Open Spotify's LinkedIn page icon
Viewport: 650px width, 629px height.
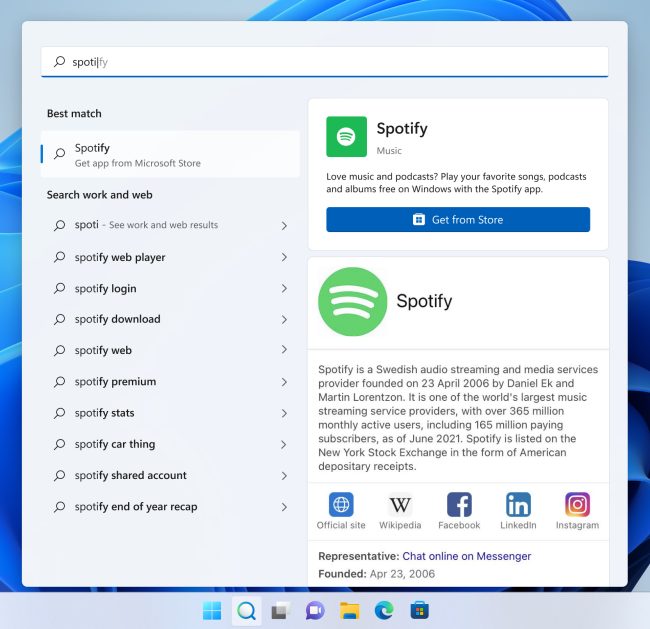coord(518,504)
